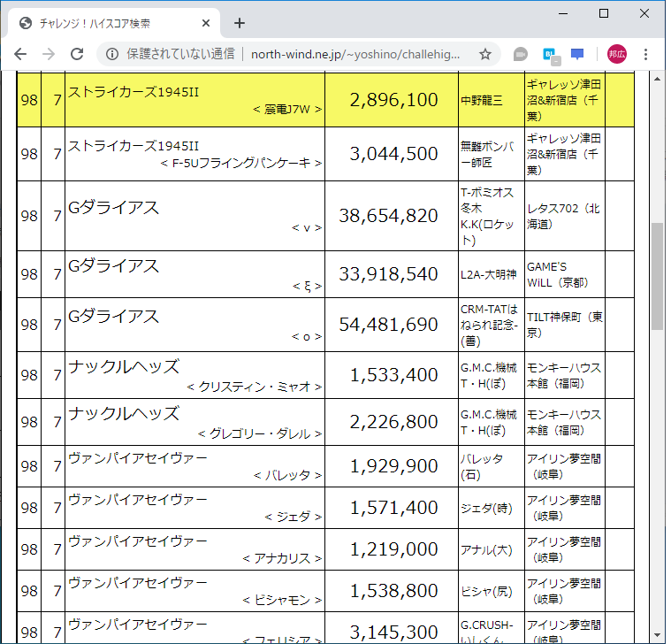Open a new browser tab
The height and width of the screenshot is (644, 671).
[x=240, y=23]
